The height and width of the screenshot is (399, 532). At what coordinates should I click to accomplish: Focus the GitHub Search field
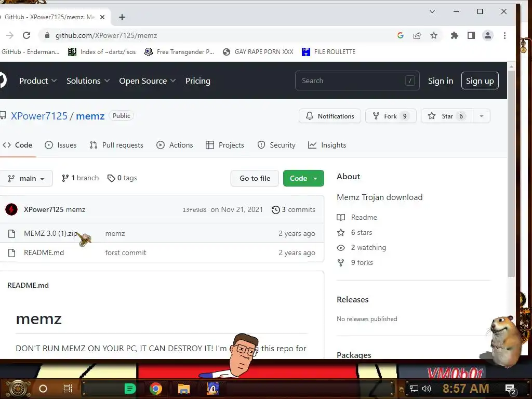357,81
